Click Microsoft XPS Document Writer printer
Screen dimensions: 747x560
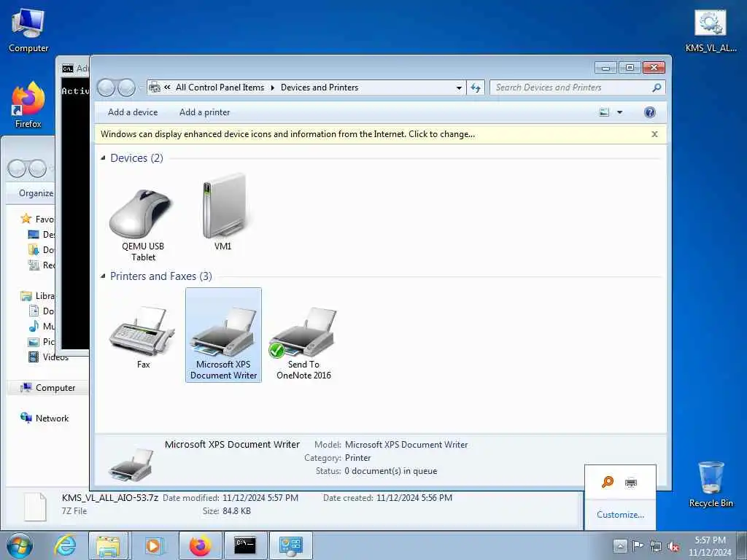223,335
